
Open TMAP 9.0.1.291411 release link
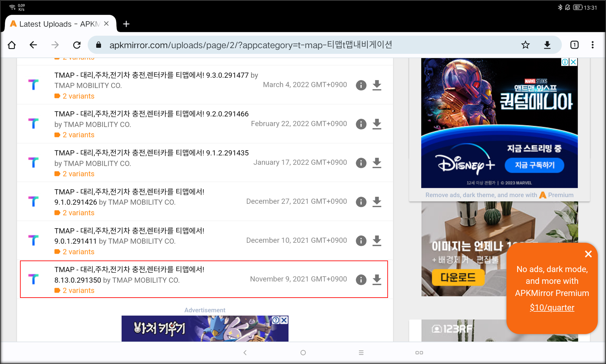click(x=129, y=236)
